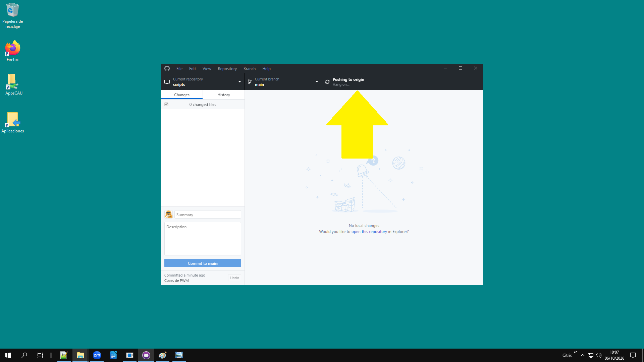Open the View menu
Image resolution: width=644 pixels, height=362 pixels.
pos(207,68)
